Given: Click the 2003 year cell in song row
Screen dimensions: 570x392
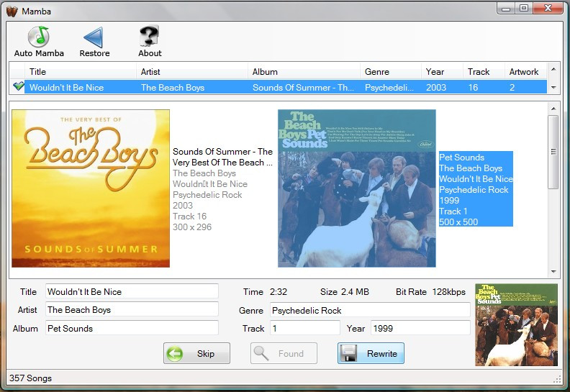Looking at the screenshot, I should tap(436, 87).
